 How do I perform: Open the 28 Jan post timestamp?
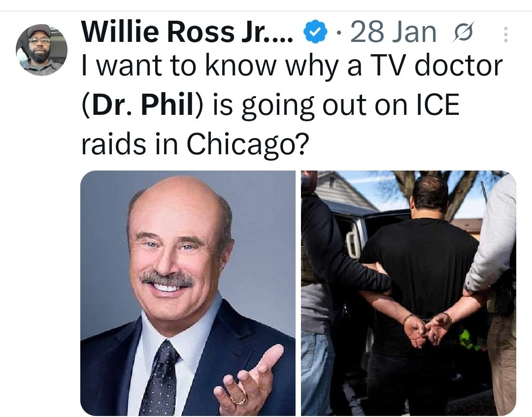point(393,32)
